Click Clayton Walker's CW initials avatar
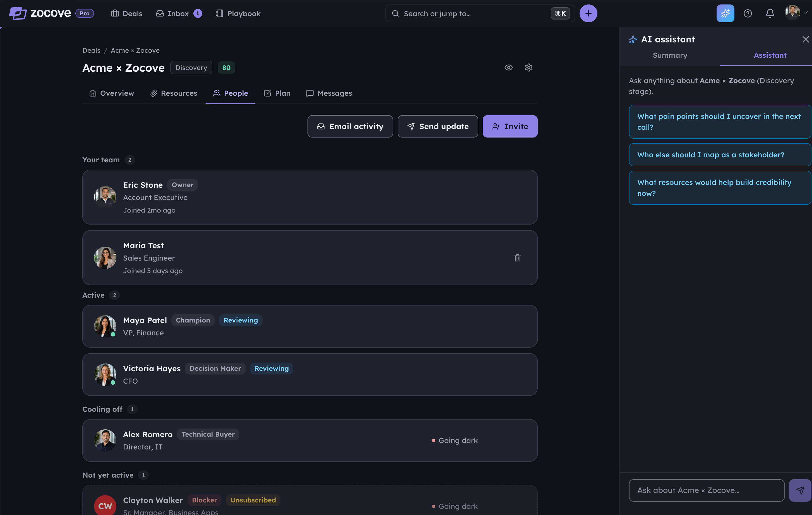The width and height of the screenshot is (812, 515). 105,505
